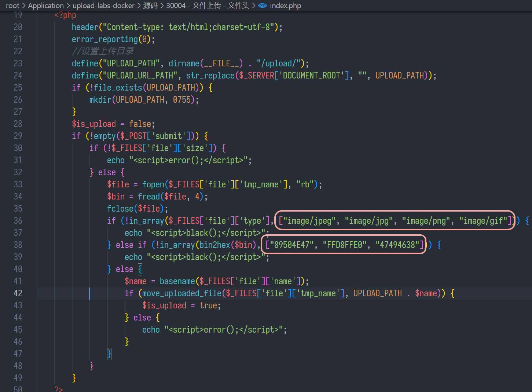Click the PHP file icon in breadcrumb

coord(263,6)
